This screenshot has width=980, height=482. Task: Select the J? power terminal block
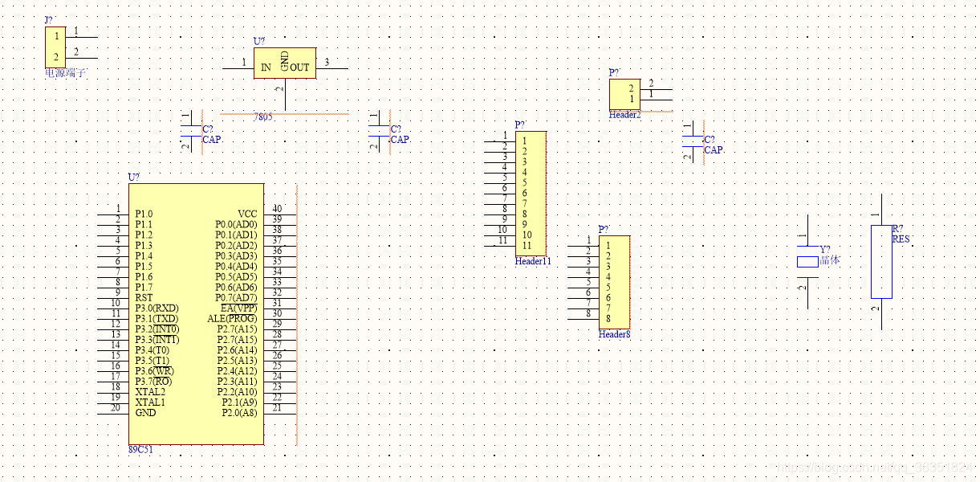coord(55,47)
